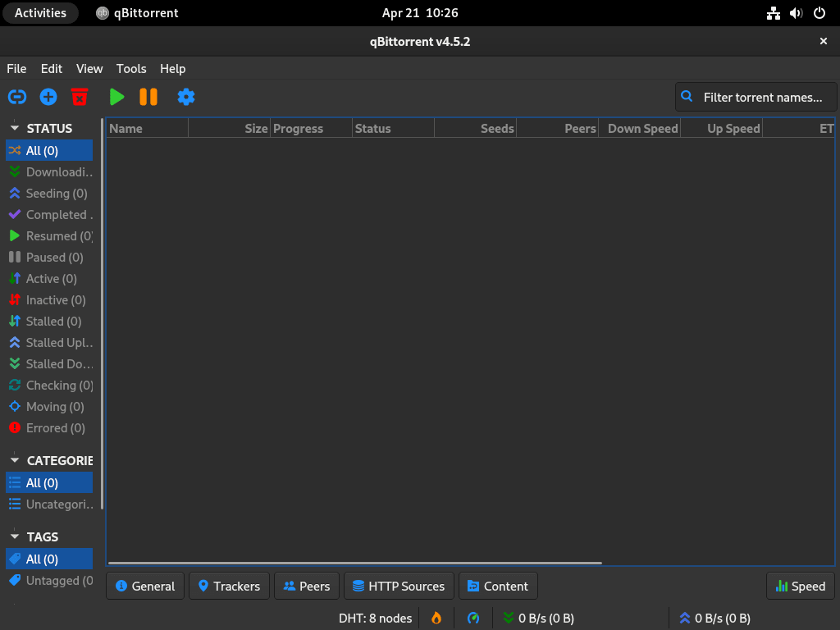
Task: Click the flame icon in the status bar
Action: click(x=436, y=618)
